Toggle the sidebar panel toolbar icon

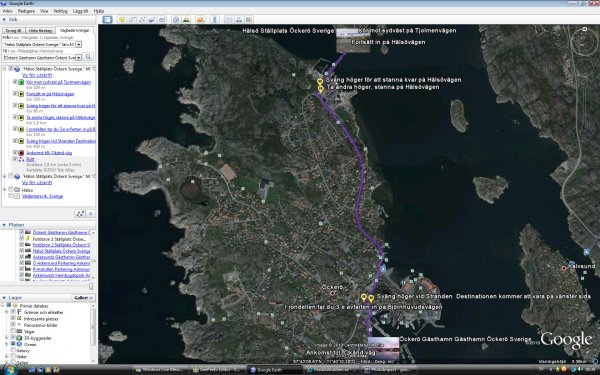tap(107, 20)
